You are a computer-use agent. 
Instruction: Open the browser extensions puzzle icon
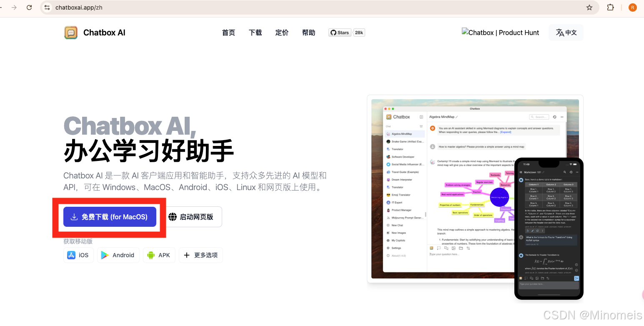(x=610, y=8)
